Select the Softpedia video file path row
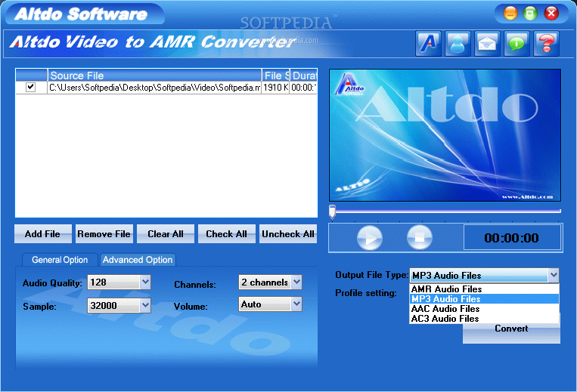577x392 pixels. coord(154,88)
